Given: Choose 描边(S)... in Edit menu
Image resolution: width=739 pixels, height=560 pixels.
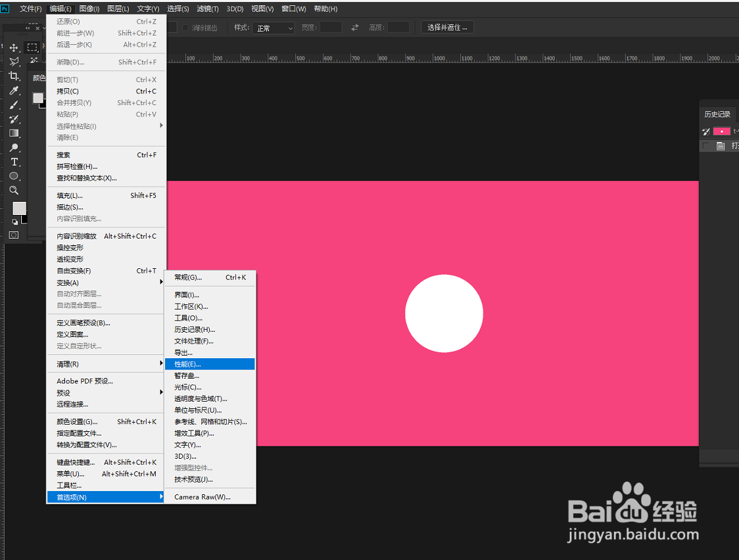Looking at the screenshot, I should point(107,207).
